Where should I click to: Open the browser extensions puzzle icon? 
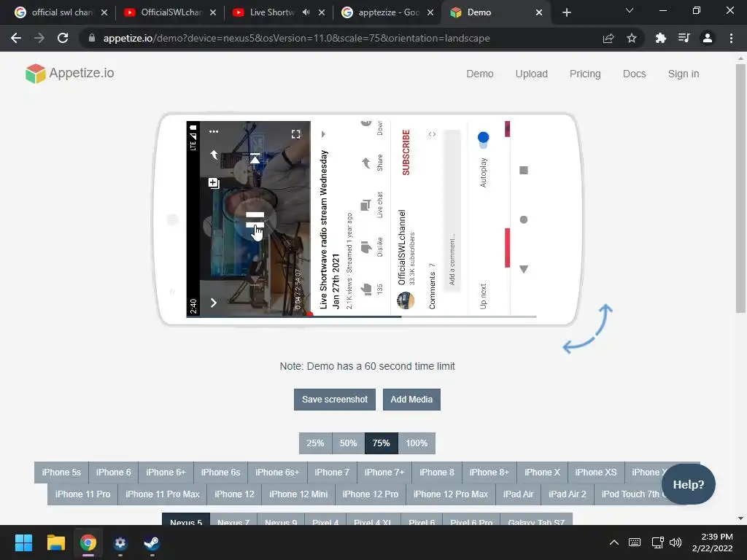point(660,38)
